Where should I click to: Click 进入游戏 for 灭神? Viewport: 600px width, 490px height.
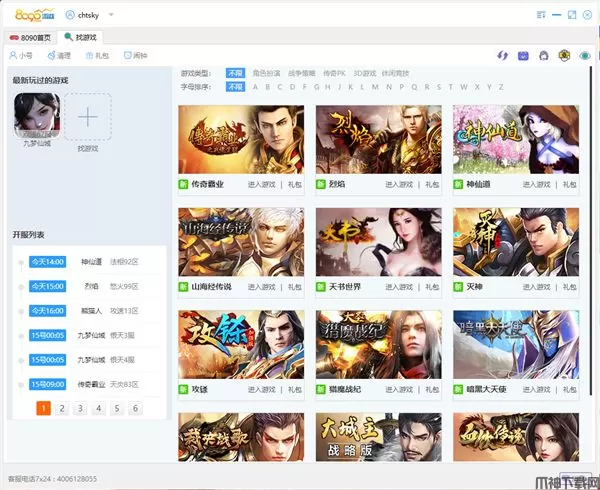coord(536,287)
